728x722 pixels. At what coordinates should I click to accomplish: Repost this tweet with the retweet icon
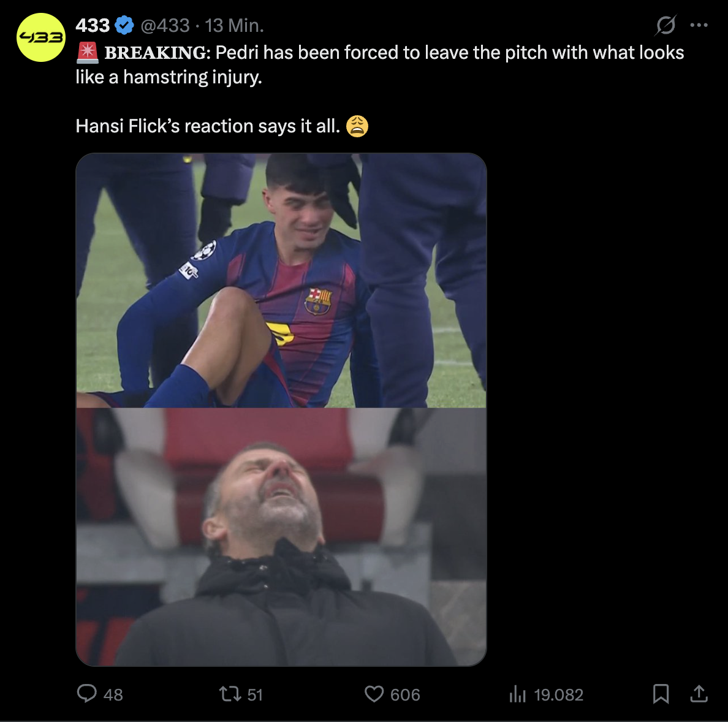pos(230,694)
